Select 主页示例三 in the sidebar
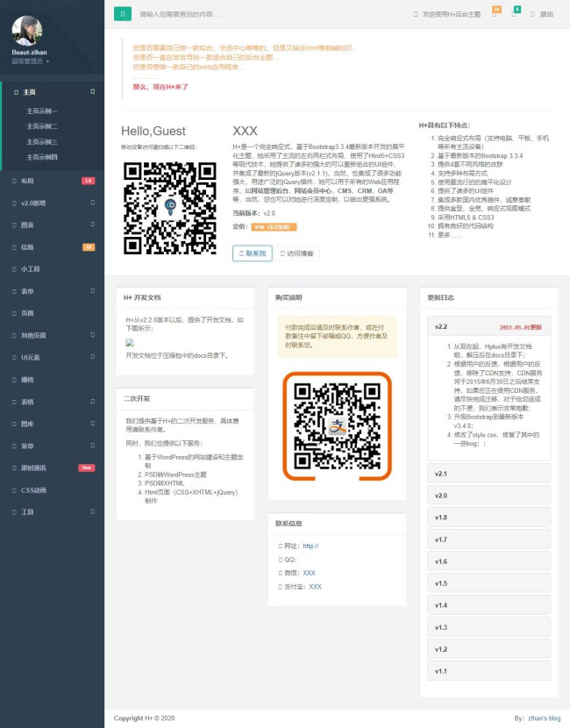The width and height of the screenshot is (570, 728). pos(42,141)
